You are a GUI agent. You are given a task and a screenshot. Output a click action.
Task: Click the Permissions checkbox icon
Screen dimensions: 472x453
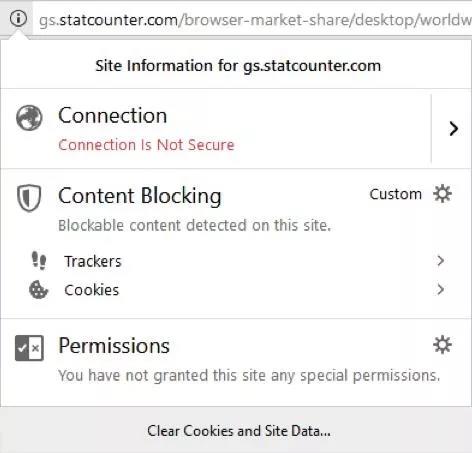pos(29,348)
